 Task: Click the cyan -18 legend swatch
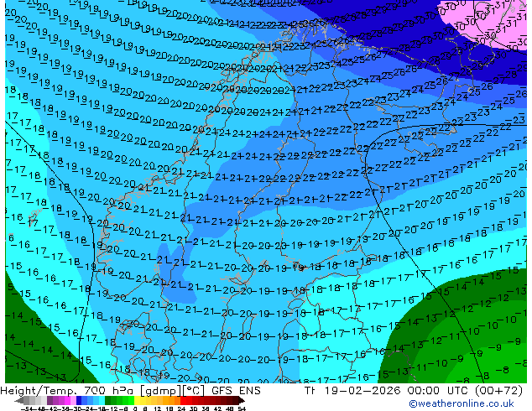pos(102,401)
